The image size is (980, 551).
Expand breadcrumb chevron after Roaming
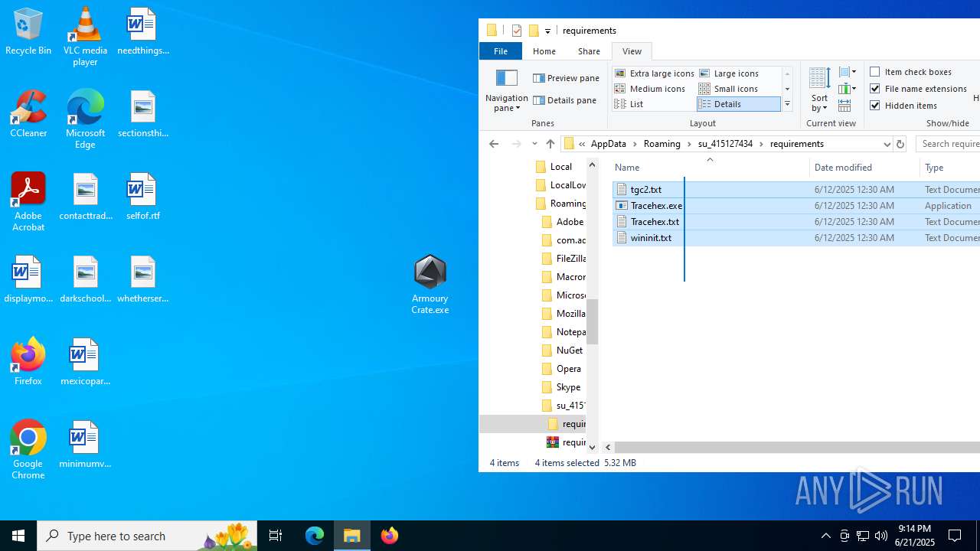coord(689,144)
